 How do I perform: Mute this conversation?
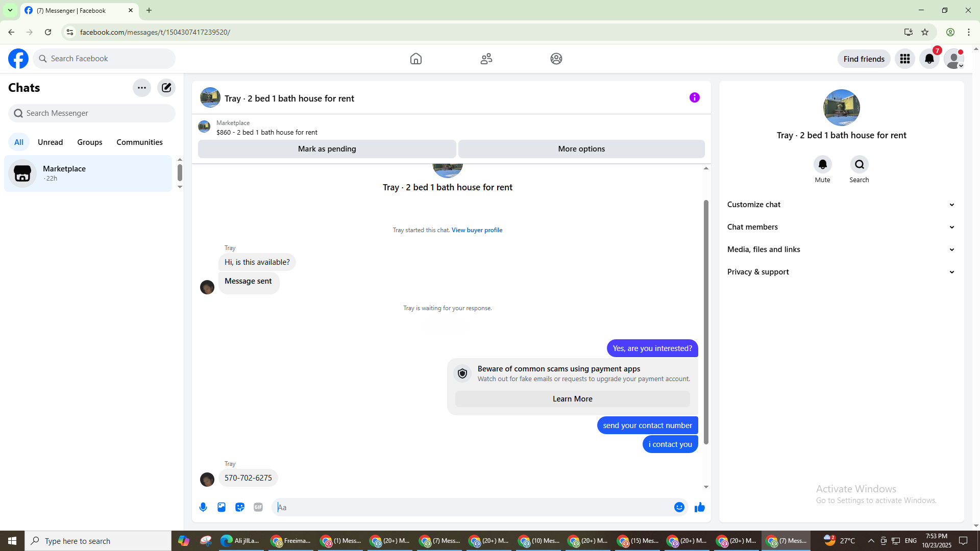822,165
